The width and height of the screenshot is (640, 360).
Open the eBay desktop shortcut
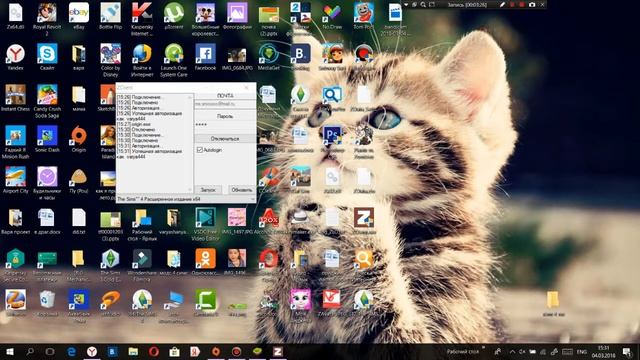[x=79, y=16]
